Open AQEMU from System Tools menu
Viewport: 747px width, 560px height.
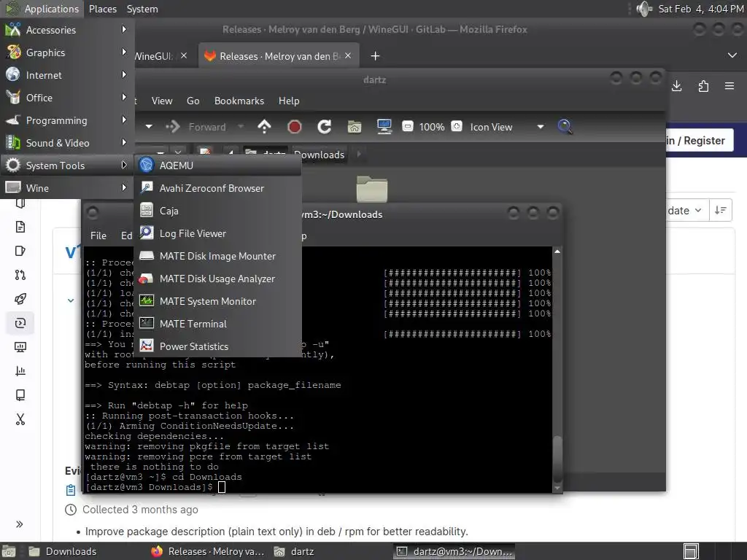point(217,166)
